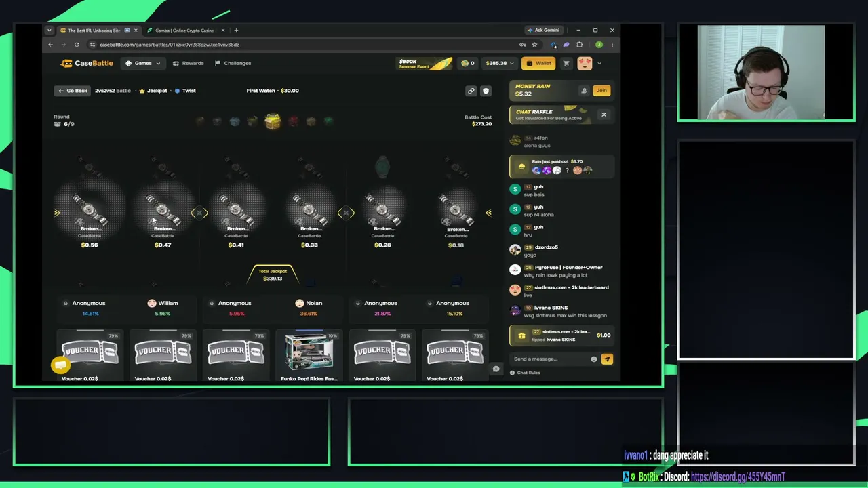Click Ivvano SKINS chat username
Image resolution: width=868 pixels, height=488 pixels.
[551, 308]
